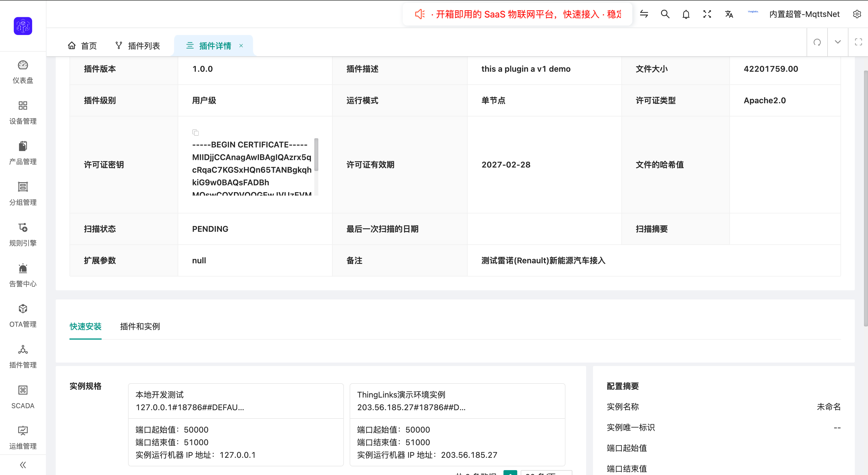This screenshot has height=475, width=868.
Task: Maximize content area icon in tab bar
Action: [858, 42]
